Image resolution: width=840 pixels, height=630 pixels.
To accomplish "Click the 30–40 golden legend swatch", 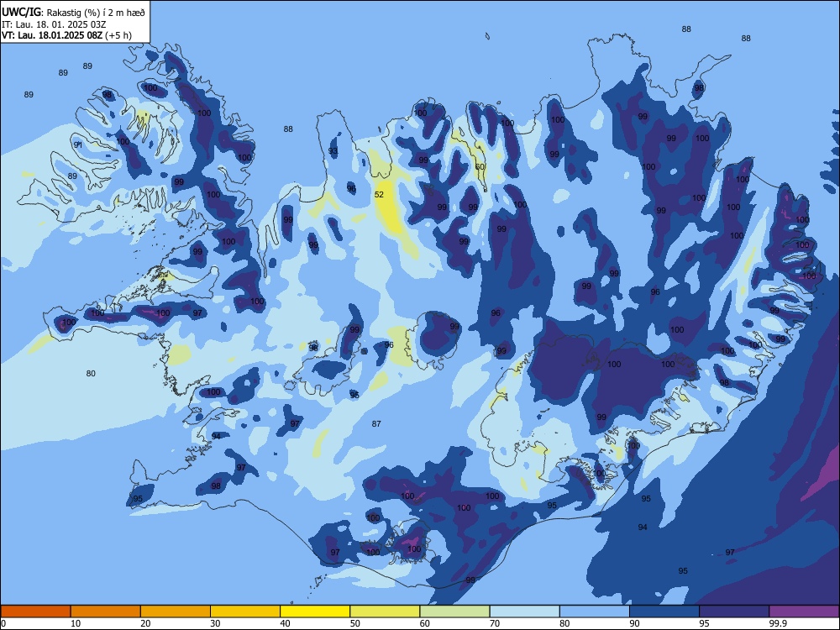I will [x=245, y=612].
